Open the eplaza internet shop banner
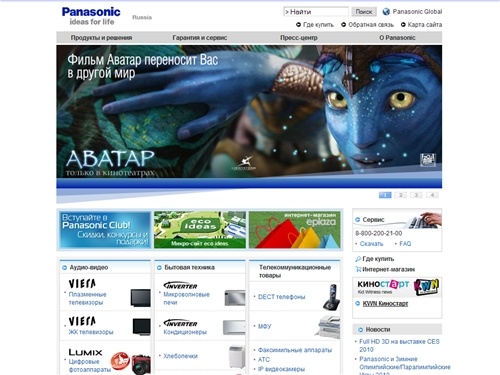Image resolution: width=500 pixels, height=375 pixels. 295,230
